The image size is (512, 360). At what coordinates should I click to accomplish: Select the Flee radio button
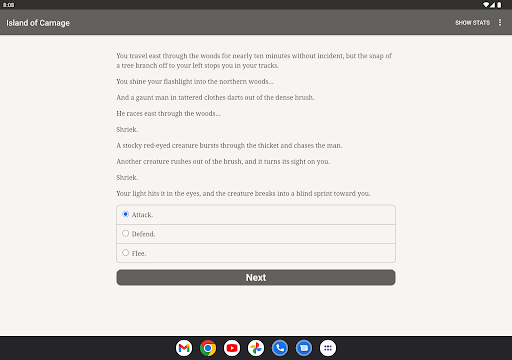(x=125, y=253)
